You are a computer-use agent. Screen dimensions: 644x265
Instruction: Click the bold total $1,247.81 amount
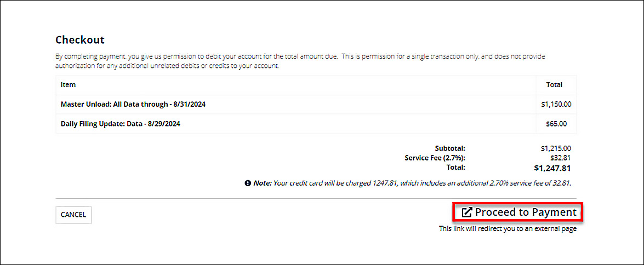tap(552, 168)
